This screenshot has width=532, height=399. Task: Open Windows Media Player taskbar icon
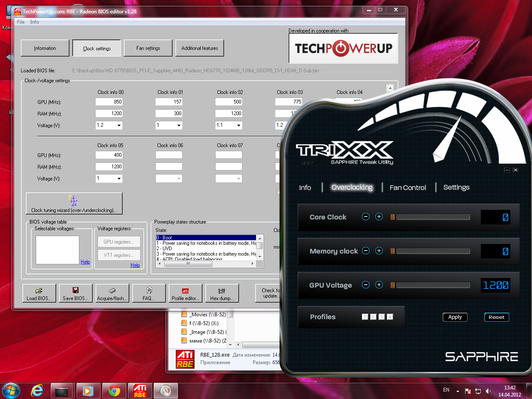pos(88,391)
